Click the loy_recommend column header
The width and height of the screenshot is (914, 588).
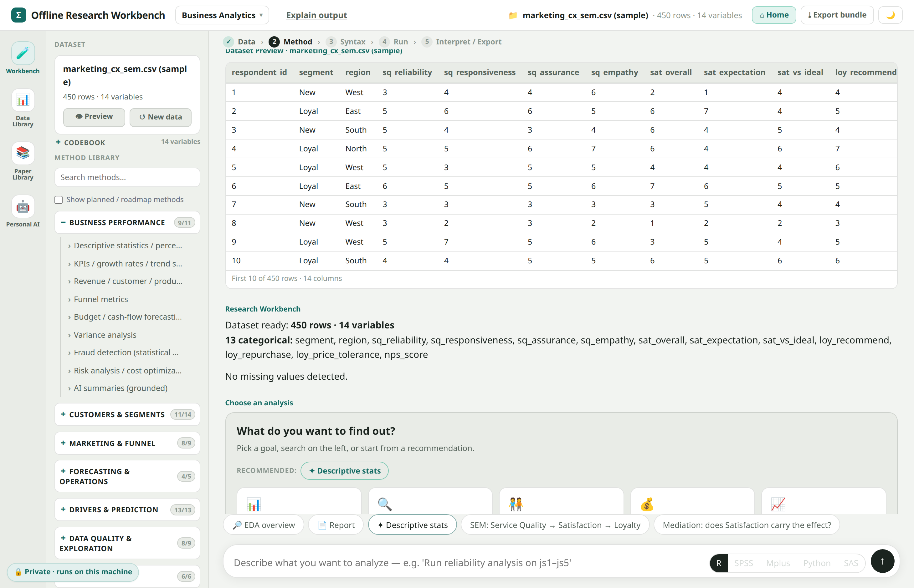[x=865, y=72]
